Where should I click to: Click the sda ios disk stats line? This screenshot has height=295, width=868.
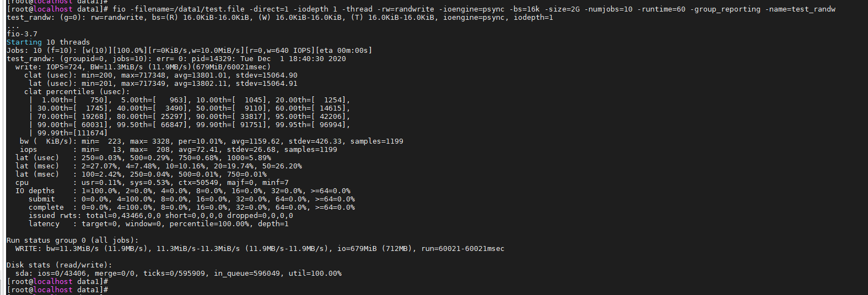(178, 274)
